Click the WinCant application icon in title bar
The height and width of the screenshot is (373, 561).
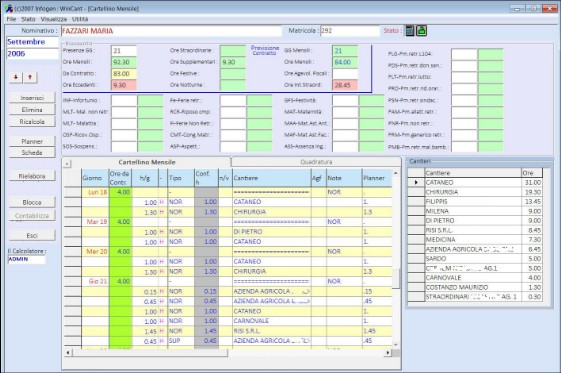pyautogui.click(x=9, y=8)
